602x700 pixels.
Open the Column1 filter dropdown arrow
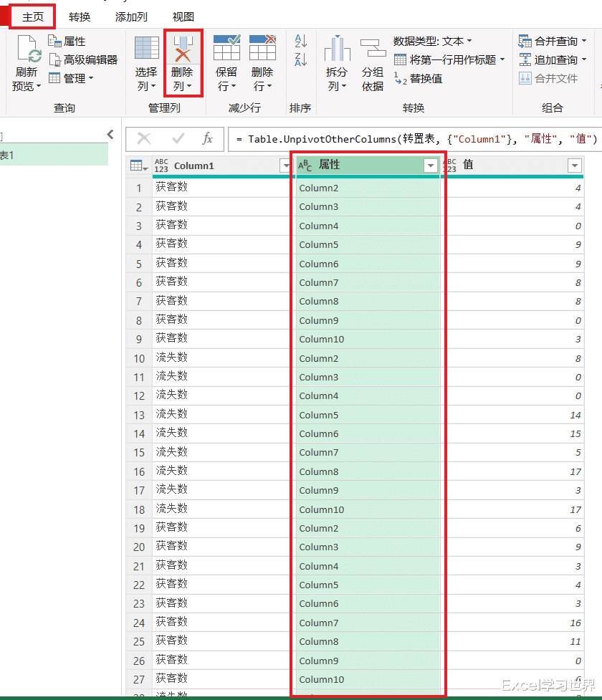tap(286, 166)
